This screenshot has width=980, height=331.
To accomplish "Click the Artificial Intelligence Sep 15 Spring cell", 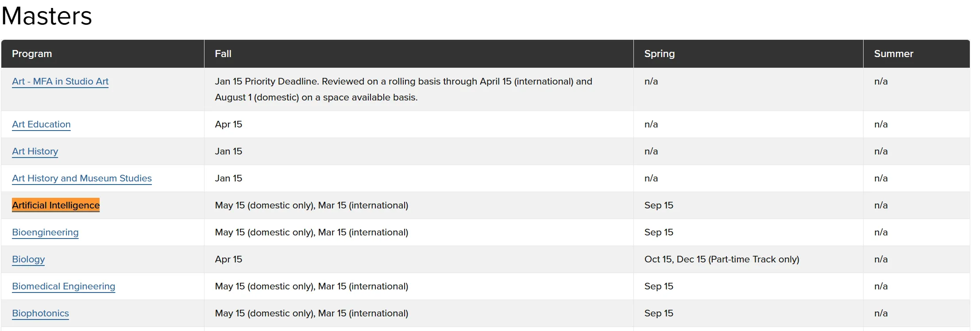I will click(659, 205).
